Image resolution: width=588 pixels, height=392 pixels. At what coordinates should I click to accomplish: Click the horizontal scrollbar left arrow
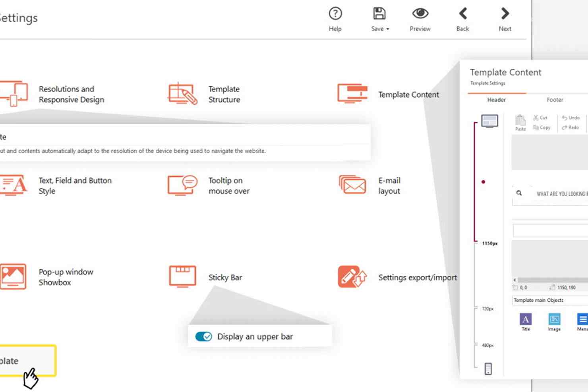click(x=514, y=280)
